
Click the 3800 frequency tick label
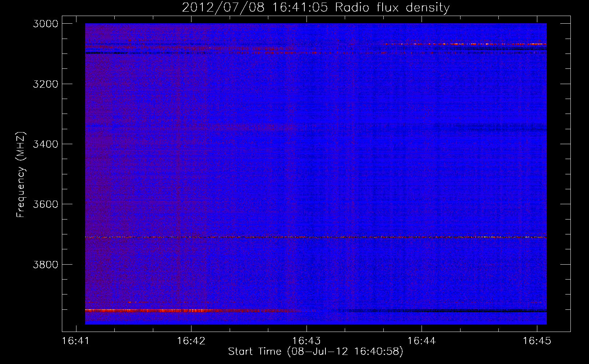click(46, 264)
